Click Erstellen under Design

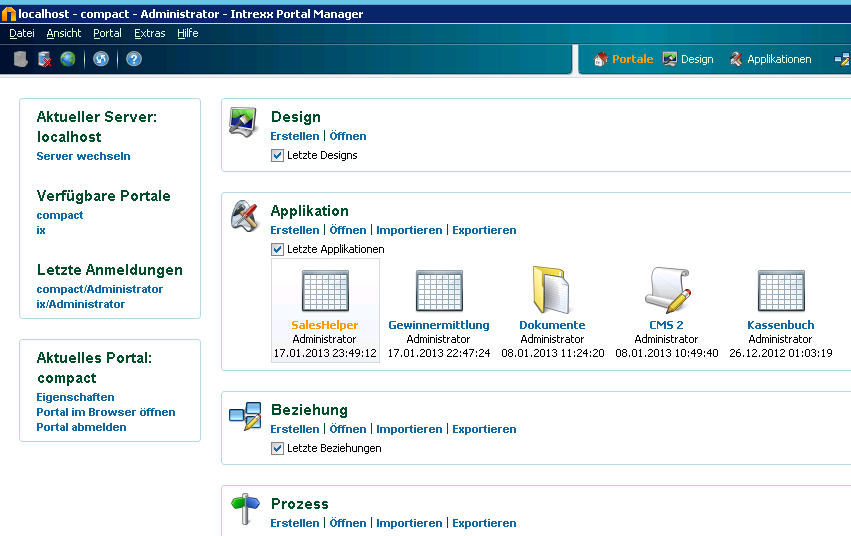coord(295,136)
